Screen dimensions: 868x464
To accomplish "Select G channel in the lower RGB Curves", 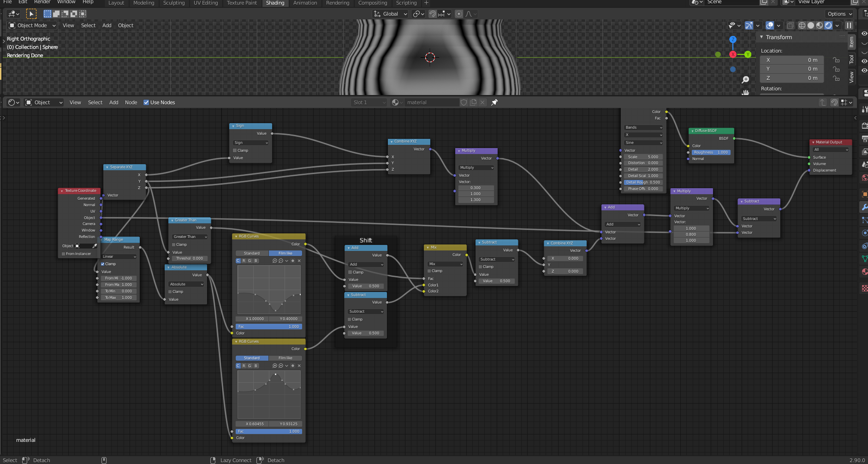I will coord(250,366).
